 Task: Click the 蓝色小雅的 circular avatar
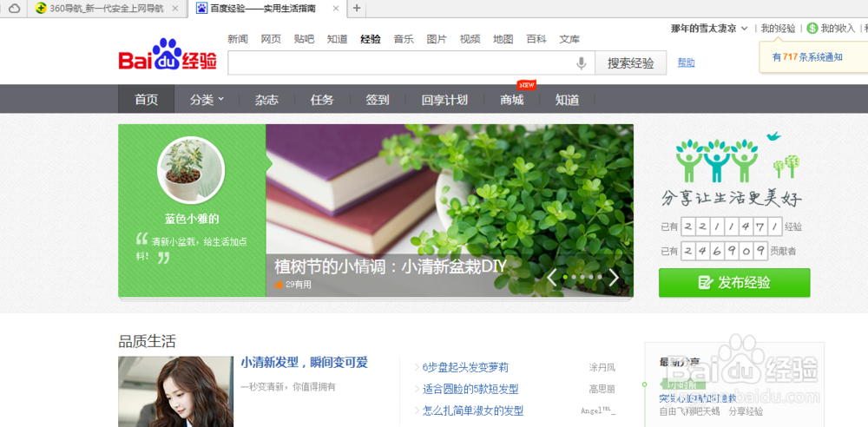click(x=191, y=170)
